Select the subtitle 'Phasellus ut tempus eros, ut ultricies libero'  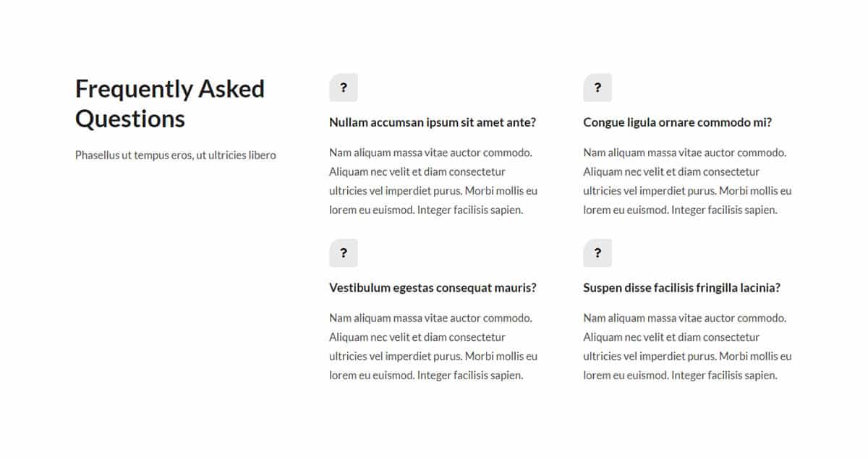176,155
